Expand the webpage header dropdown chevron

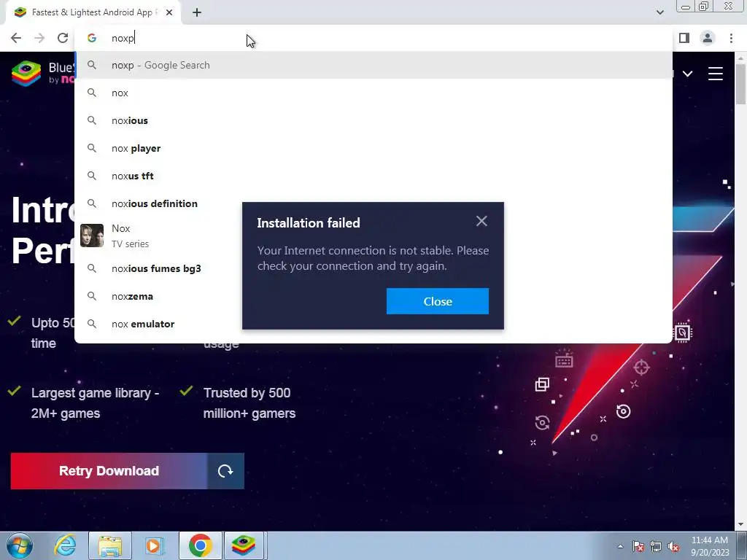click(687, 74)
